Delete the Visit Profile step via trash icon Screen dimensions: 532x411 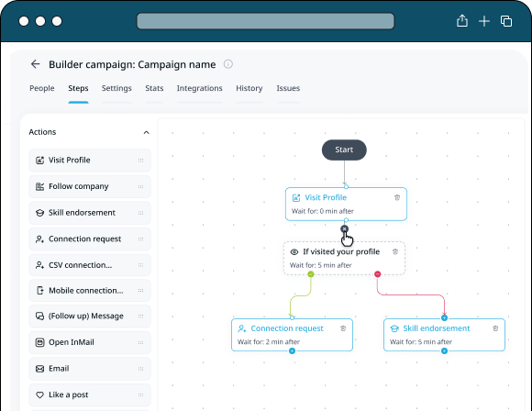[x=397, y=197]
